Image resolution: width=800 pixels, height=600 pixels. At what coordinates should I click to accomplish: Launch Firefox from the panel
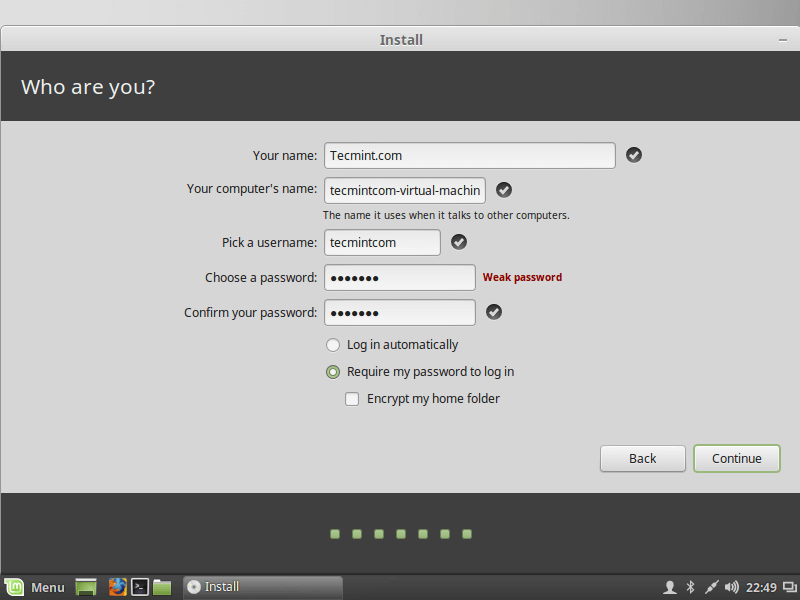pyautogui.click(x=117, y=587)
